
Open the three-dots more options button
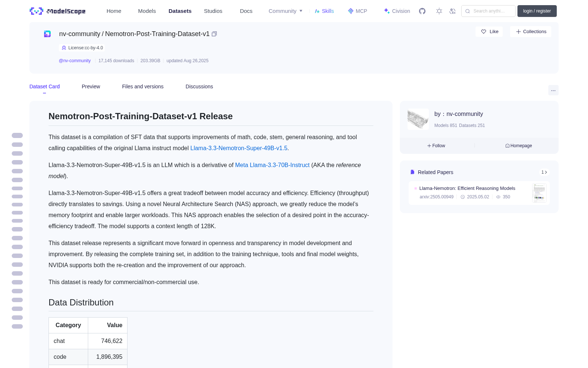(553, 90)
